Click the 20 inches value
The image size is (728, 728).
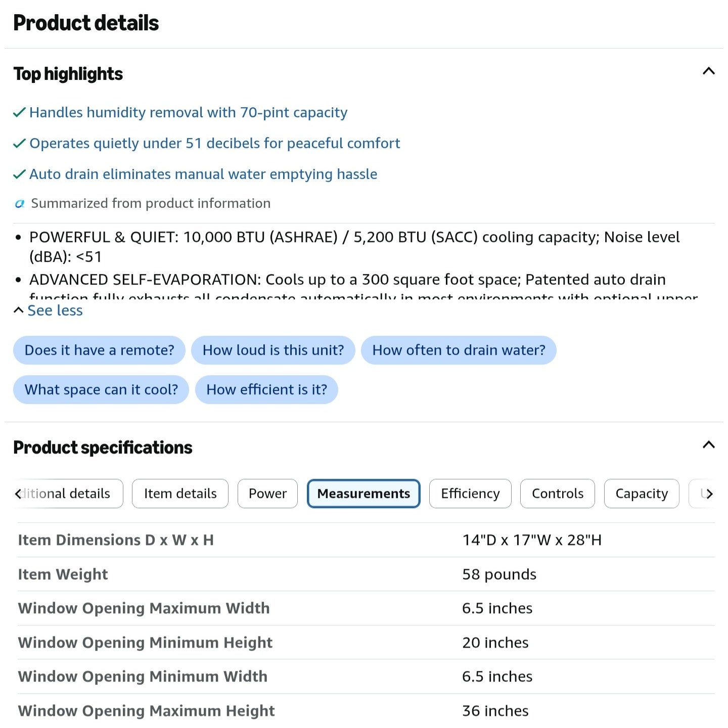click(495, 643)
